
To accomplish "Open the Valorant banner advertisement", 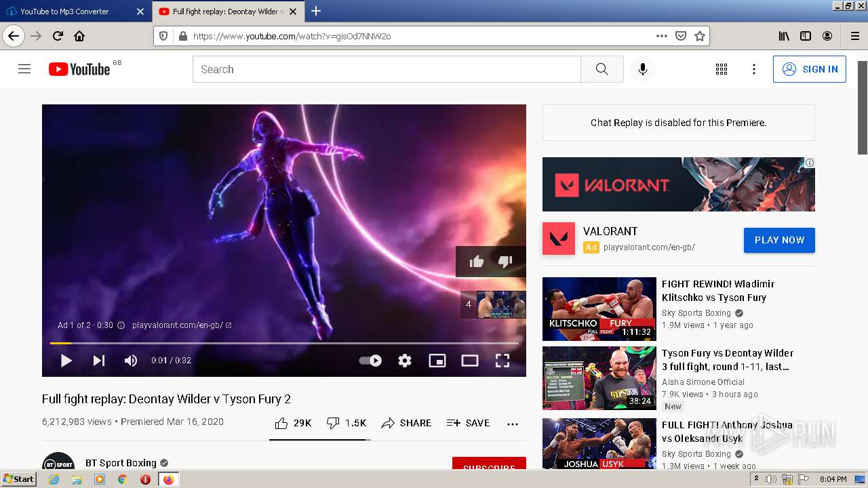I will click(x=678, y=184).
